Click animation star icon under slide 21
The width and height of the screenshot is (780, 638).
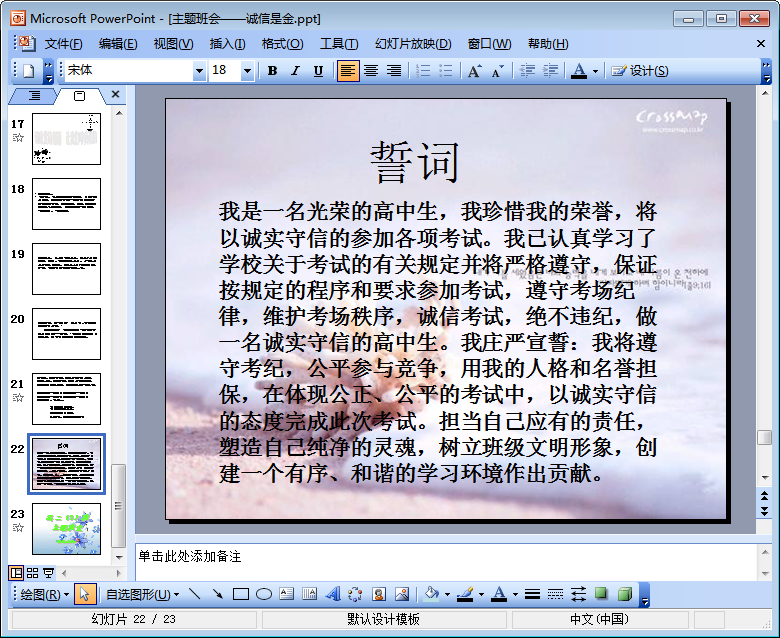(18, 397)
